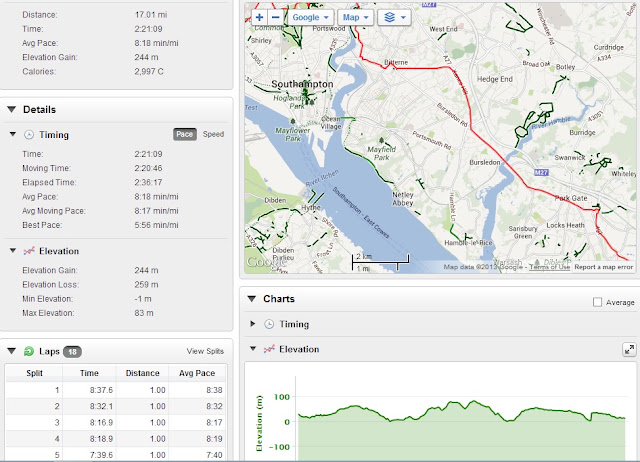Collapse the Elevation chart section

tap(253, 349)
